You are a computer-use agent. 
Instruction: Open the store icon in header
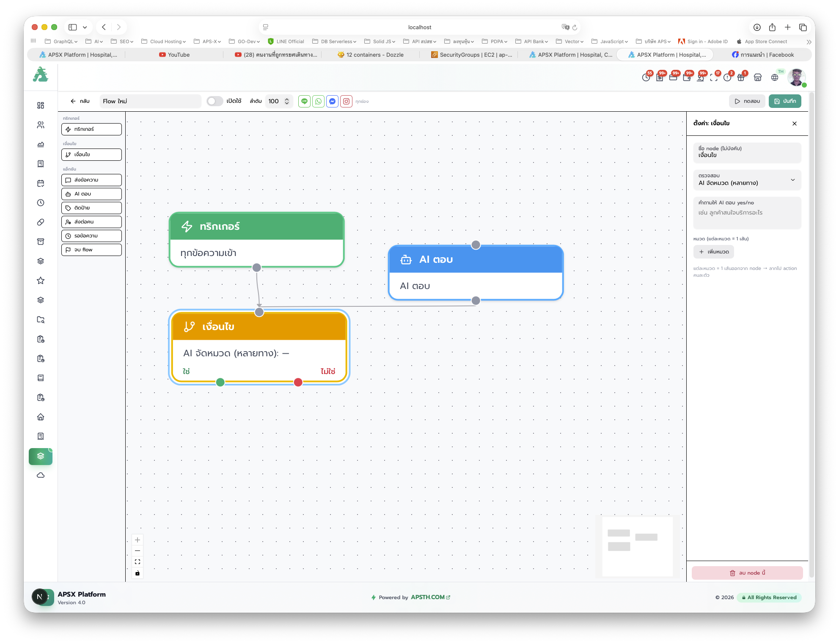point(758,77)
